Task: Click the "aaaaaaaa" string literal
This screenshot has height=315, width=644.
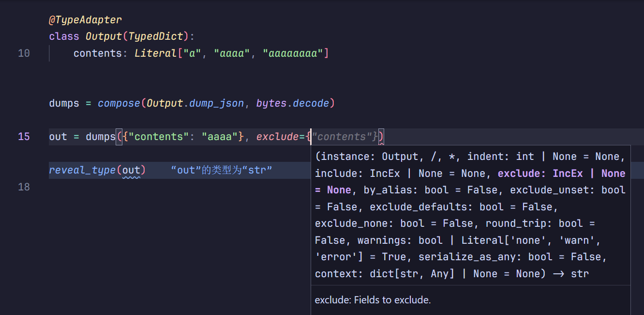Action: 293,53
